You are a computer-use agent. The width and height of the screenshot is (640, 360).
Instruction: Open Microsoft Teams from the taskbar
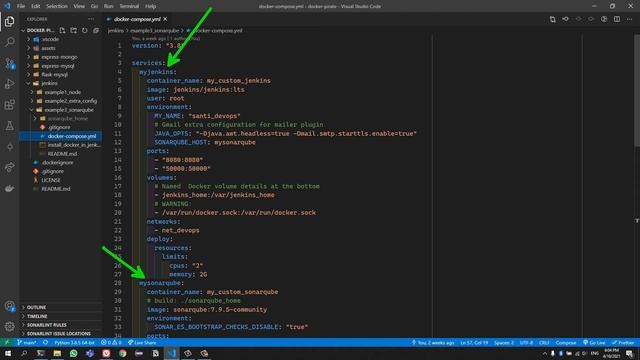point(90,353)
